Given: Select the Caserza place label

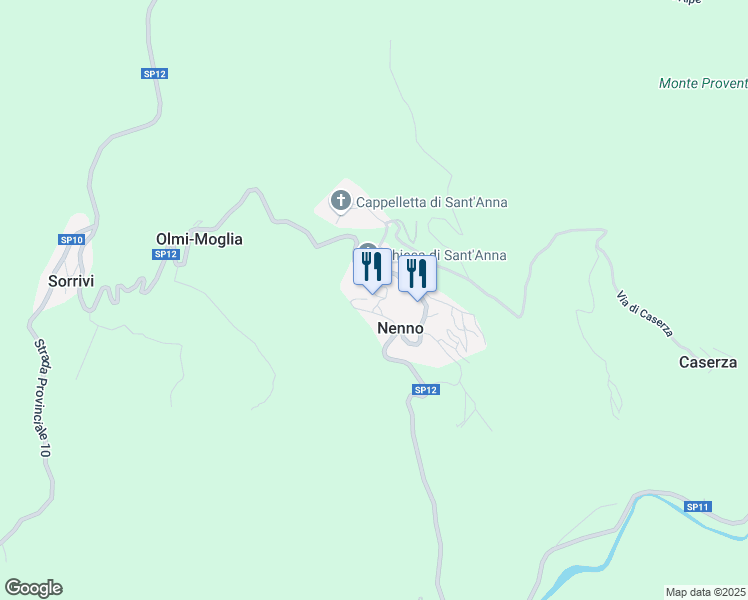Looking at the screenshot, I should [708, 362].
